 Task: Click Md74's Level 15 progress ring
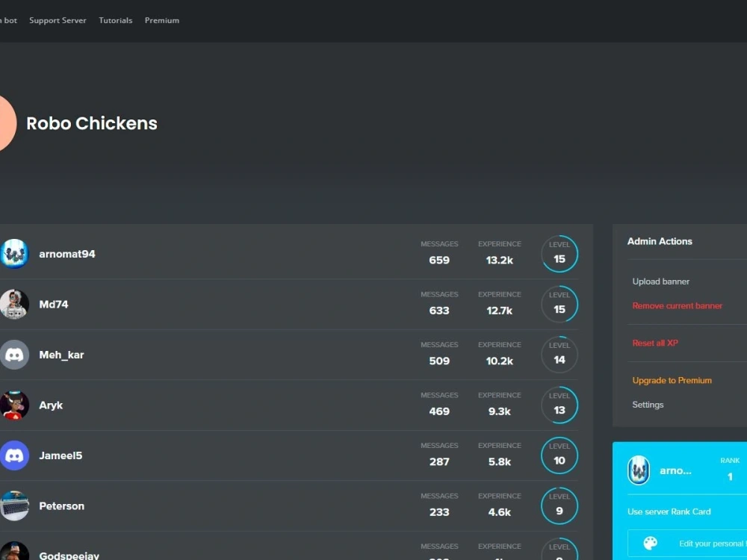click(x=560, y=305)
